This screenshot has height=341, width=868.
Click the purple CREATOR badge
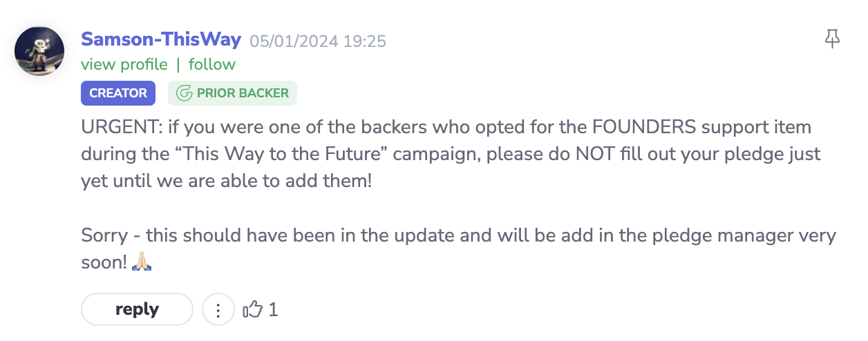point(118,93)
